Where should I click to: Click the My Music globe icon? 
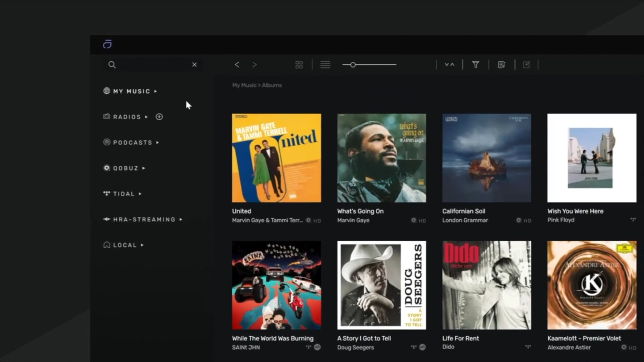click(107, 91)
